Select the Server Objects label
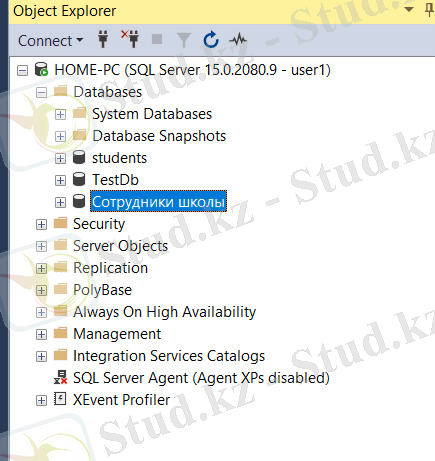The image size is (435, 461). (120, 246)
